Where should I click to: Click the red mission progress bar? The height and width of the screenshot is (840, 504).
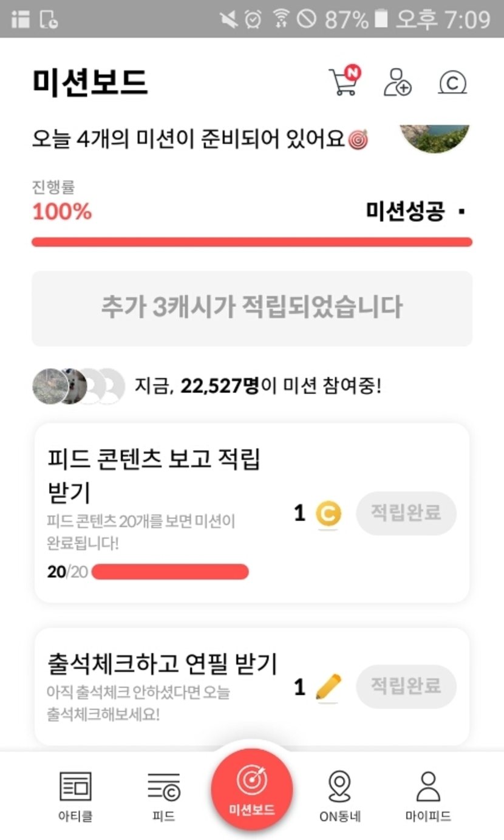point(251,242)
